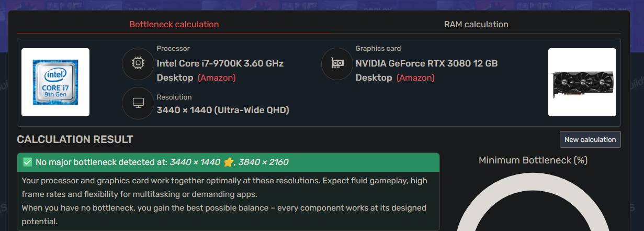Open the Intel Core i7 9th Gen badge image
Image resolution: width=644 pixels, height=231 pixels.
point(55,82)
